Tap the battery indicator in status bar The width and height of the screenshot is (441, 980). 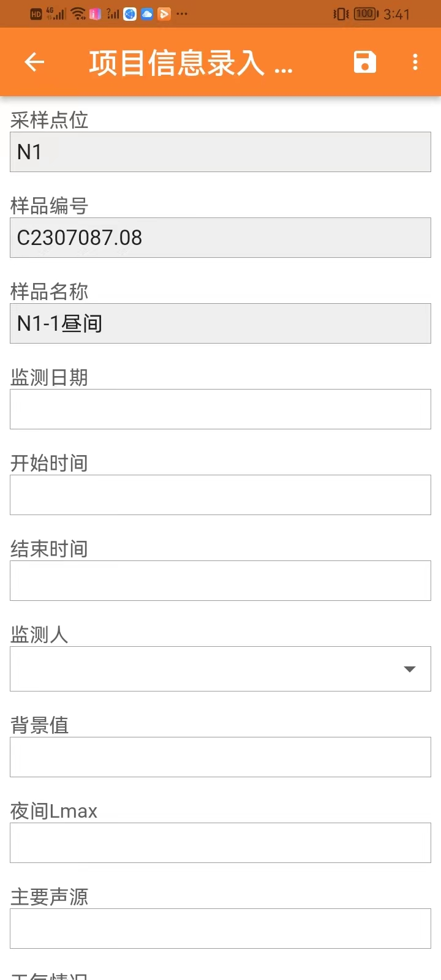point(366,13)
